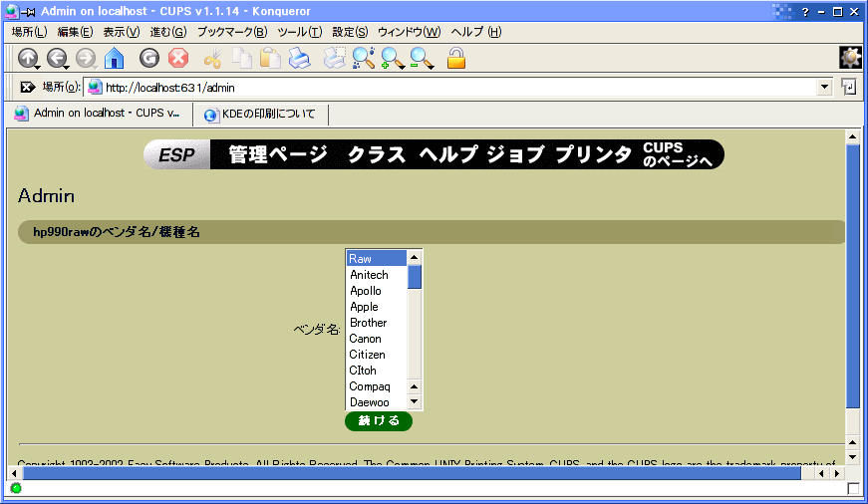Click the Zoom Out magnifier icon
868x504 pixels.
[422, 59]
